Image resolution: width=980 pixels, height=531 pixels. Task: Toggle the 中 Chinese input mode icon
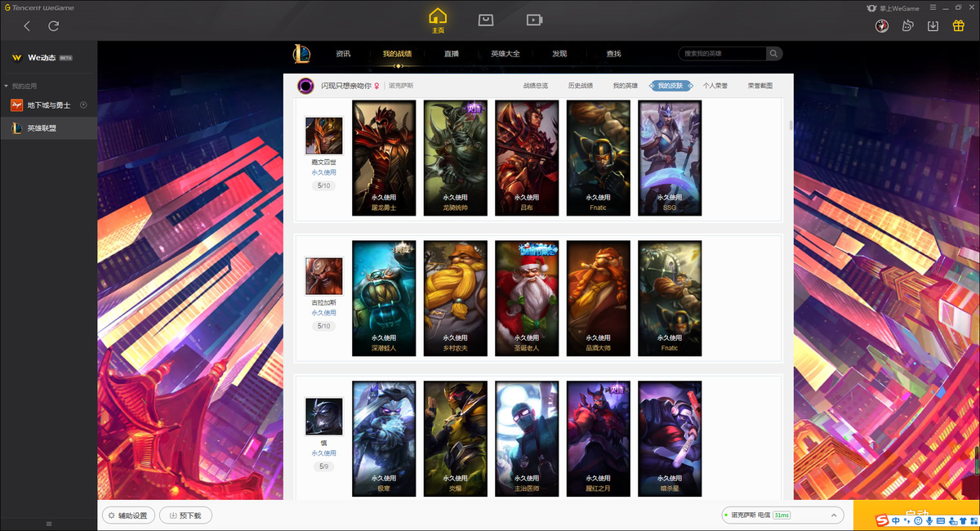tap(896, 520)
